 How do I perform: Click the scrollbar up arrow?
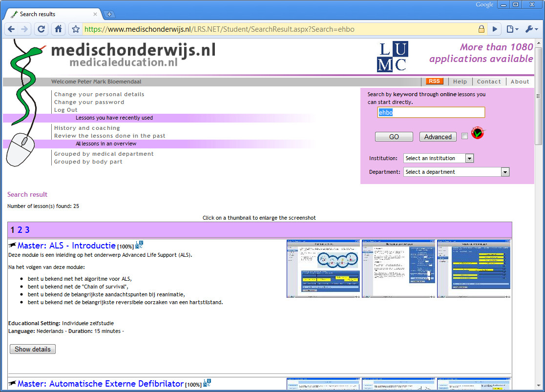538,43
